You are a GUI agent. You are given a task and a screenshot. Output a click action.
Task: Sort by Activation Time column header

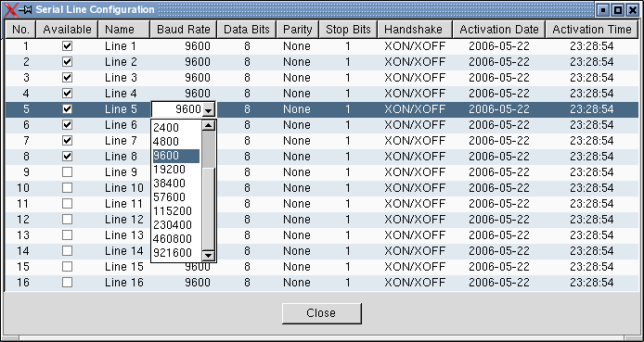tap(592, 30)
